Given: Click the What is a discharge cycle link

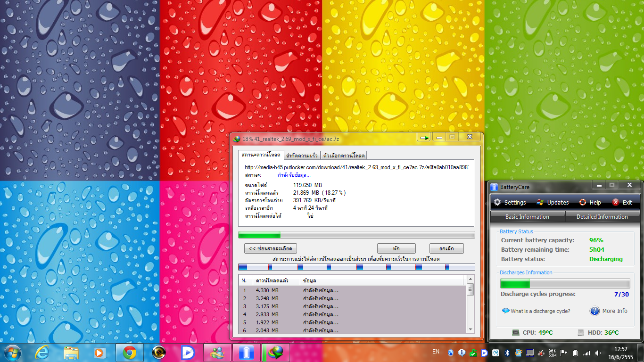Looking at the screenshot, I should pyautogui.click(x=536, y=311).
